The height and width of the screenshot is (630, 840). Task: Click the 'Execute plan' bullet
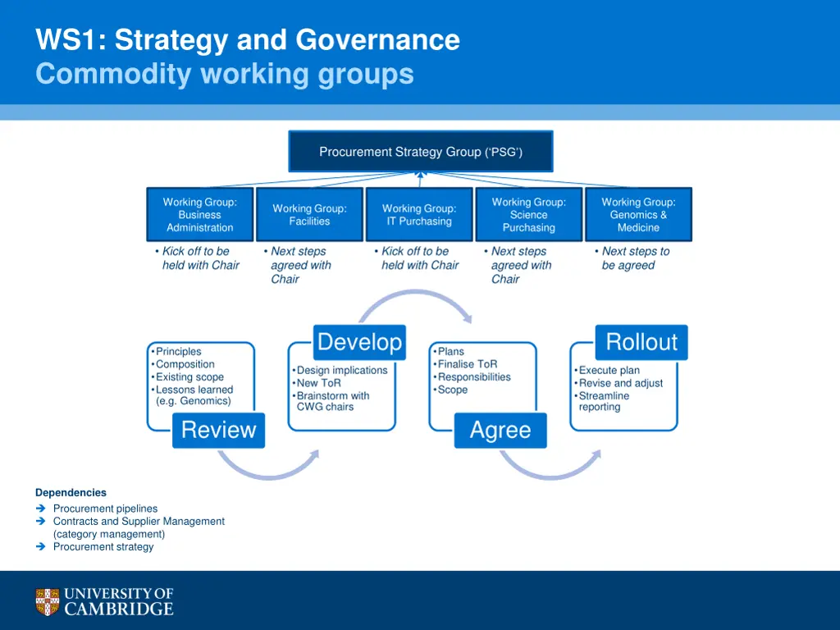click(x=607, y=370)
